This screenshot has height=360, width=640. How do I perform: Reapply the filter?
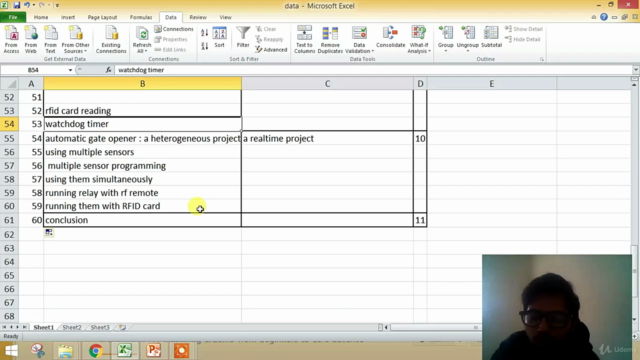coord(269,39)
